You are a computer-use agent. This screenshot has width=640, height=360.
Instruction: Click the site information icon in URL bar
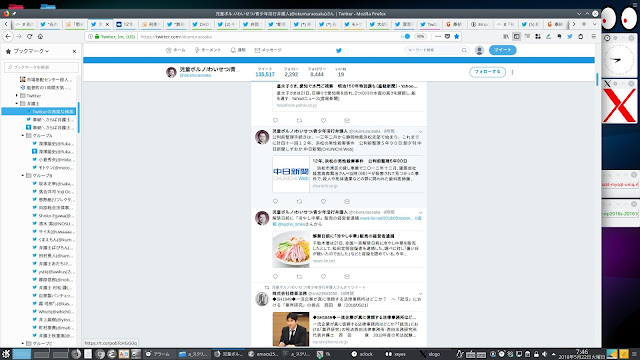[x=91, y=36]
